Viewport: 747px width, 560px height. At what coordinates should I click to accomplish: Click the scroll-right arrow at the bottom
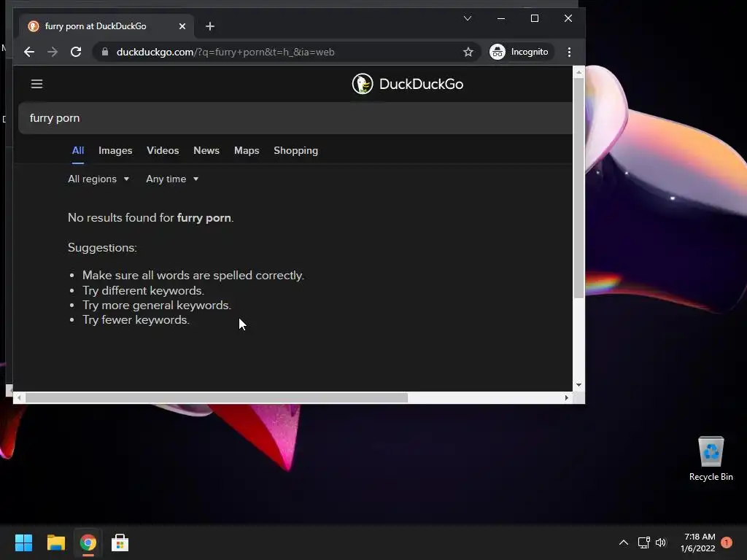(566, 397)
